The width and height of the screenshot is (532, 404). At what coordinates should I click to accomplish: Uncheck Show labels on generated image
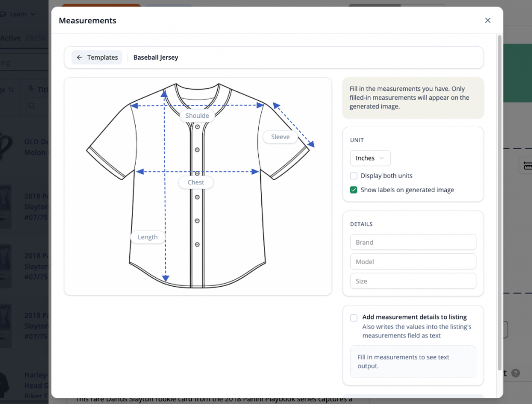click(x=353, y=190)
